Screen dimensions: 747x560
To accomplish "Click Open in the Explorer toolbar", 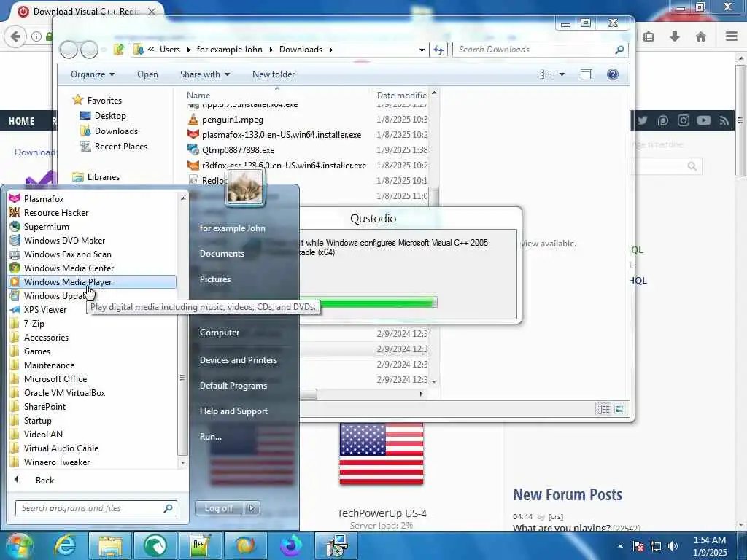I will coord(147,74).
